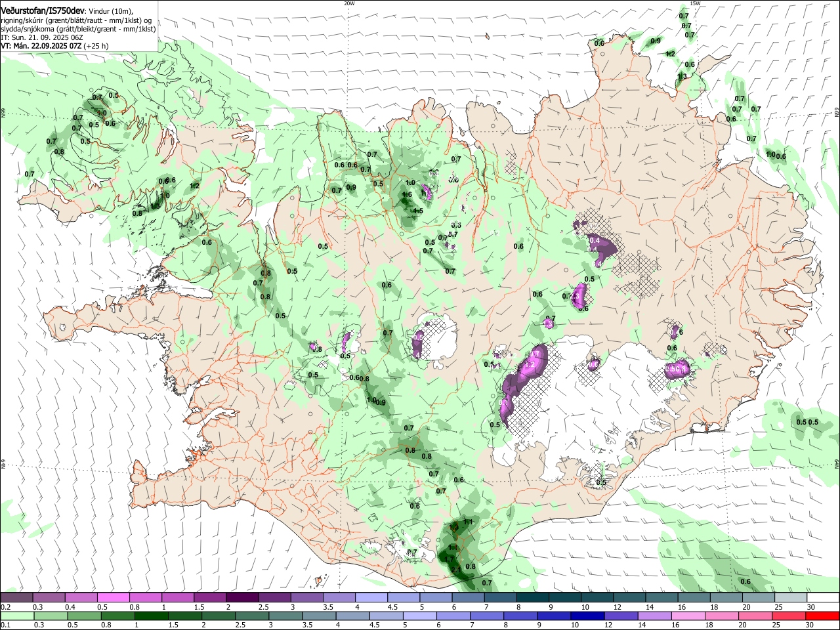Click the medium blue rain swatch labeled 8
This screenshot has width=840, height=630.
pyautogui.click(x=520, y=616)
